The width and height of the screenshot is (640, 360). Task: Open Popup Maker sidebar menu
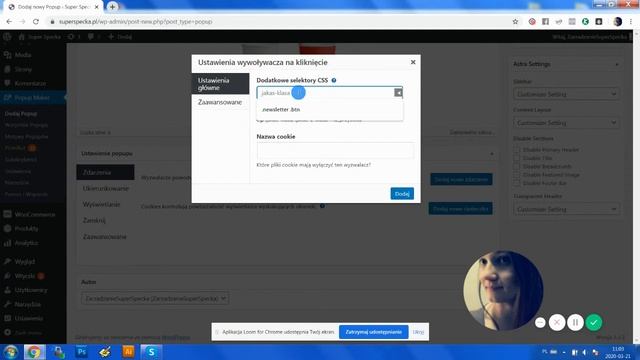[x=32, y=98]
